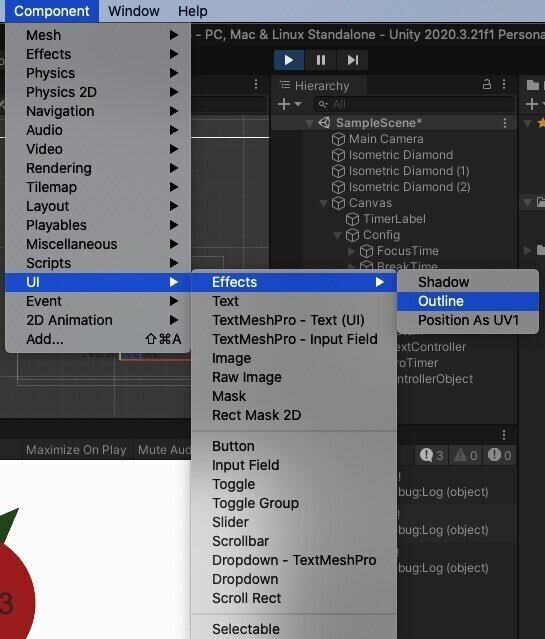This screenshot has width=545, height=639.
Task: Open the Physics submenu
Action: point(98,73)
